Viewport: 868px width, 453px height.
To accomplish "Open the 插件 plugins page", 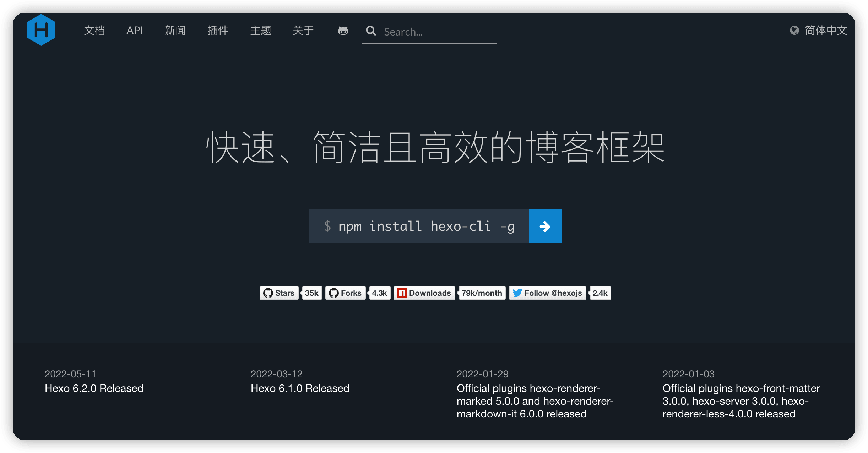I will (218, 31).
